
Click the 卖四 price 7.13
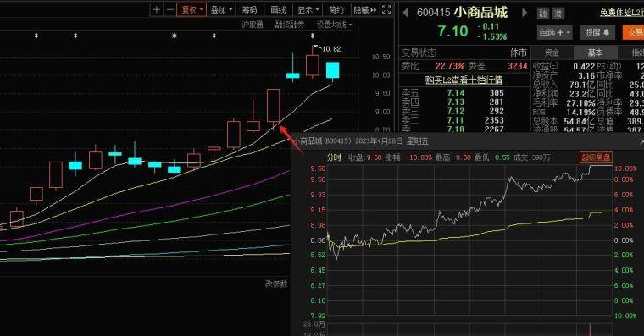(456, 102)
